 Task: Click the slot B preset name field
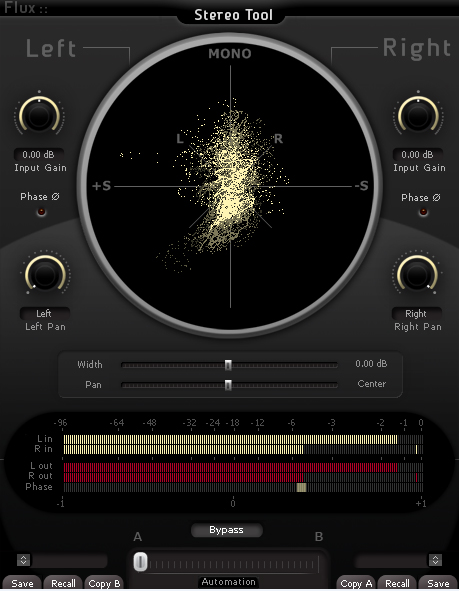click(x=391, y=561)
